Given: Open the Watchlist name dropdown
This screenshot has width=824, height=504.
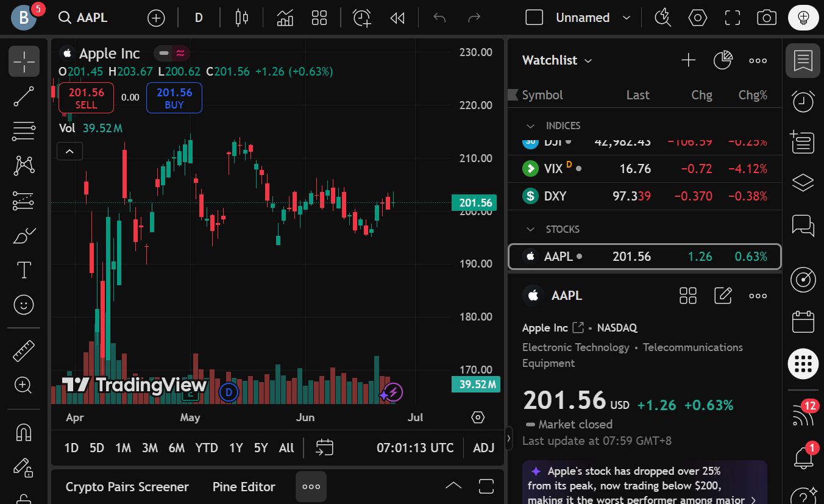Looking at the screenshot, I should tap(557, 60).
